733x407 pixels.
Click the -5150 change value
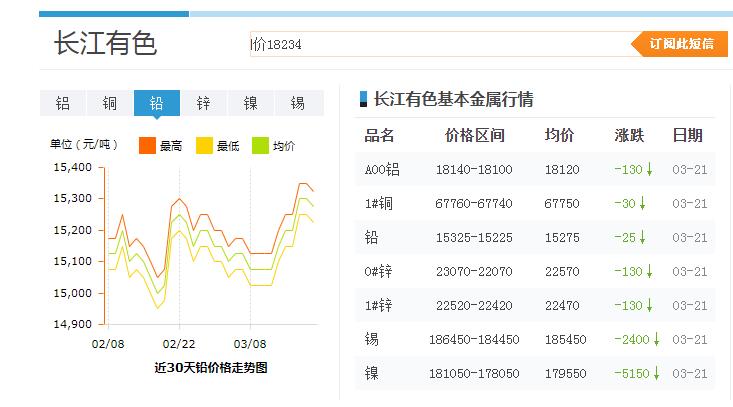click(632, 374)
